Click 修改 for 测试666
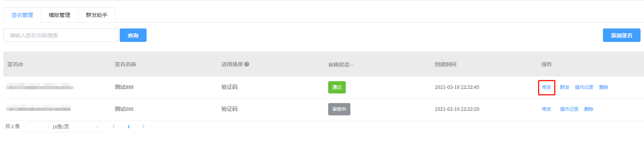Screen dimensions: 644x150 click(x=547, y=109)
